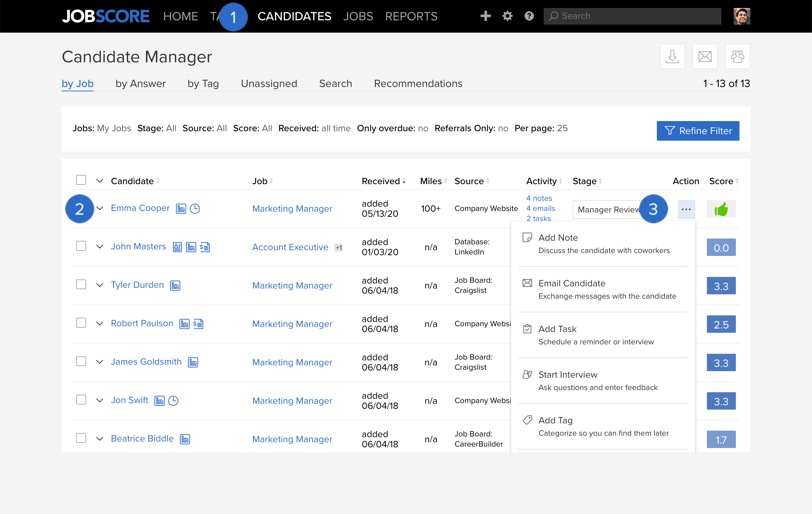This screenshot has width=812, height=514.
Task: Check the select-all header checkbox
Action: [x=81, y=180]
